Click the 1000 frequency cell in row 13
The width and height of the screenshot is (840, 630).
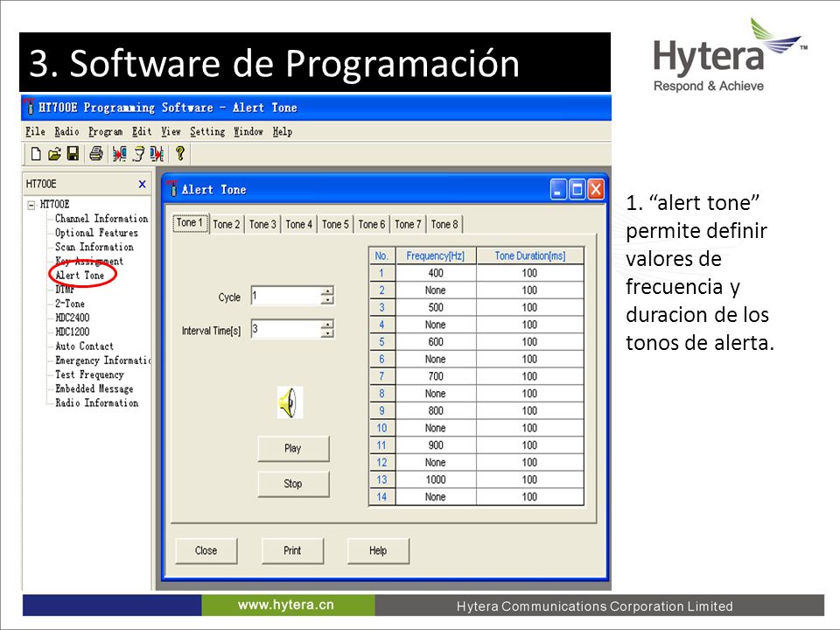[x=436, y=480]
